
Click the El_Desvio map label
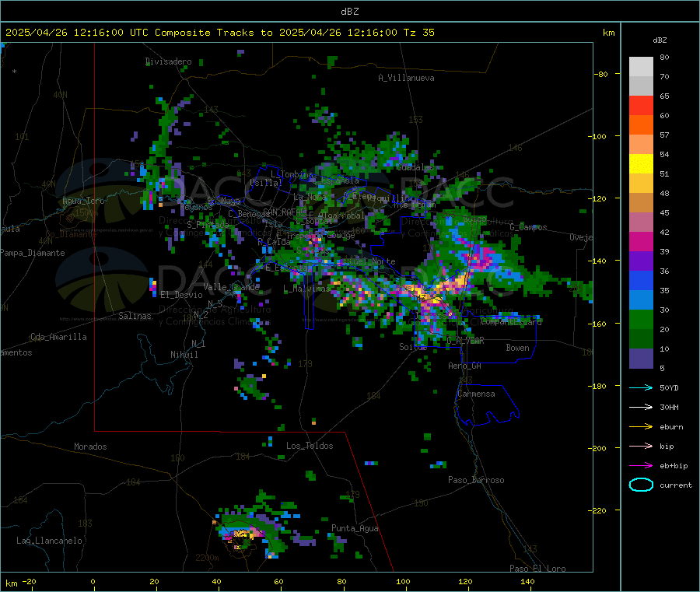pyautogui.click(x=182, y=295)
